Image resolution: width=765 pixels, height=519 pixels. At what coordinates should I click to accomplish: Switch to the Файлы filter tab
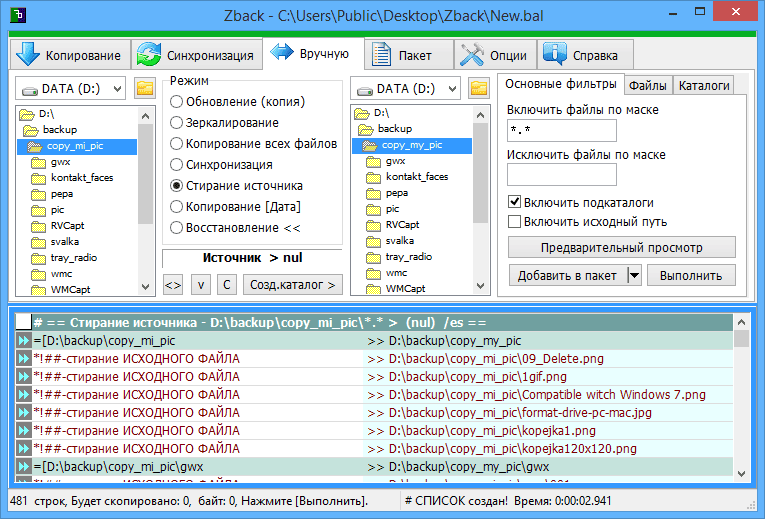click(x=648, y=85)
